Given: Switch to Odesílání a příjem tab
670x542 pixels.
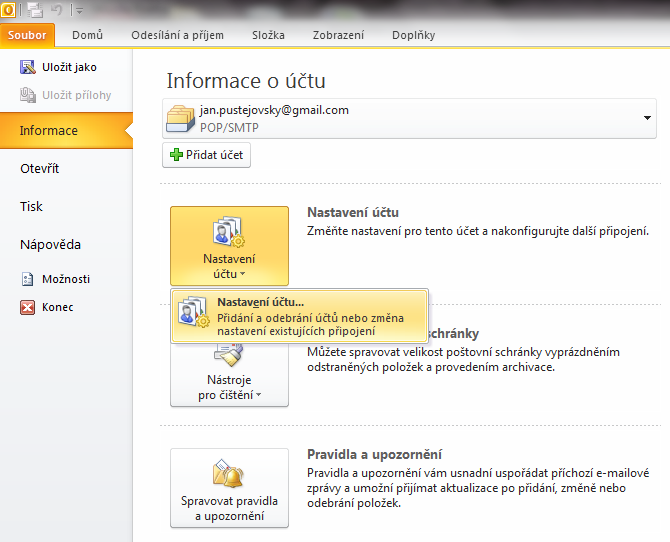Looking at the screenshot, I should point(177,35).
